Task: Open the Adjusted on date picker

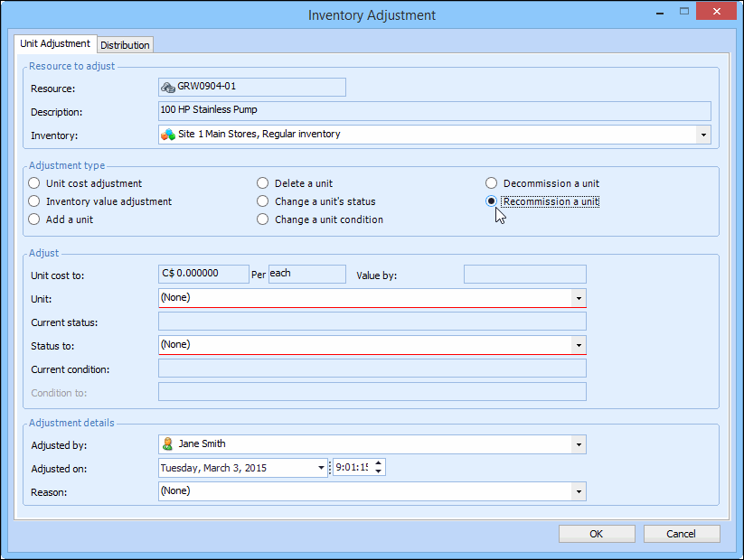Action: (x=321, y=468)
